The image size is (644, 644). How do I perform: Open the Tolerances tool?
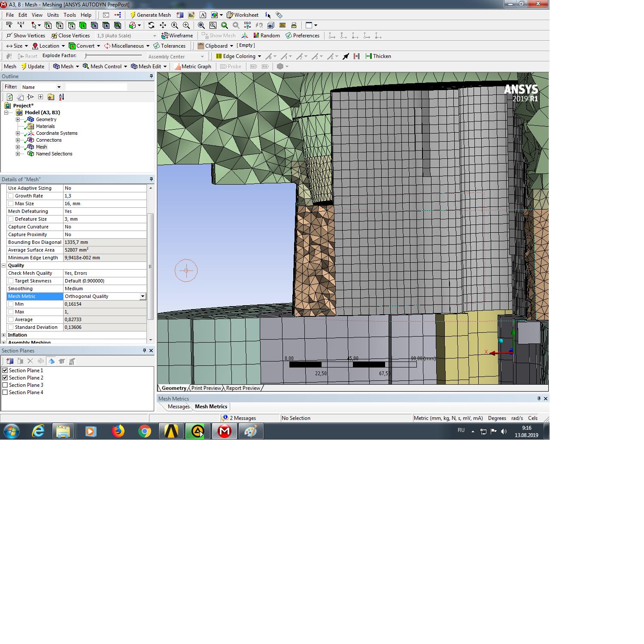click(x=169, y=46)
